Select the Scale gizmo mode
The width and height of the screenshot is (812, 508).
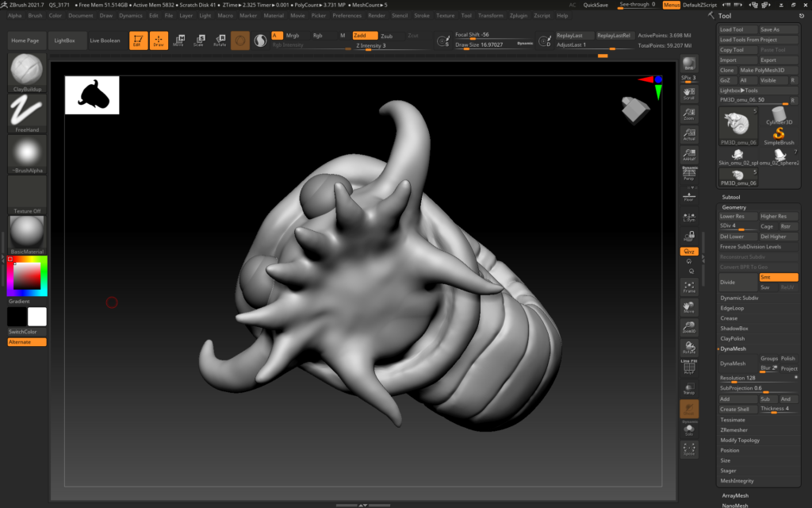199,40
